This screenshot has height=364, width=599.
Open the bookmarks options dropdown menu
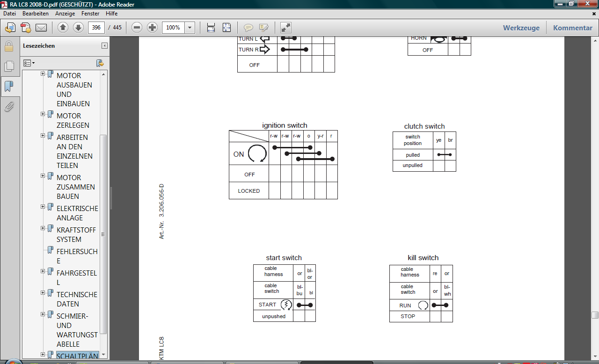click(x=29, y=63)
